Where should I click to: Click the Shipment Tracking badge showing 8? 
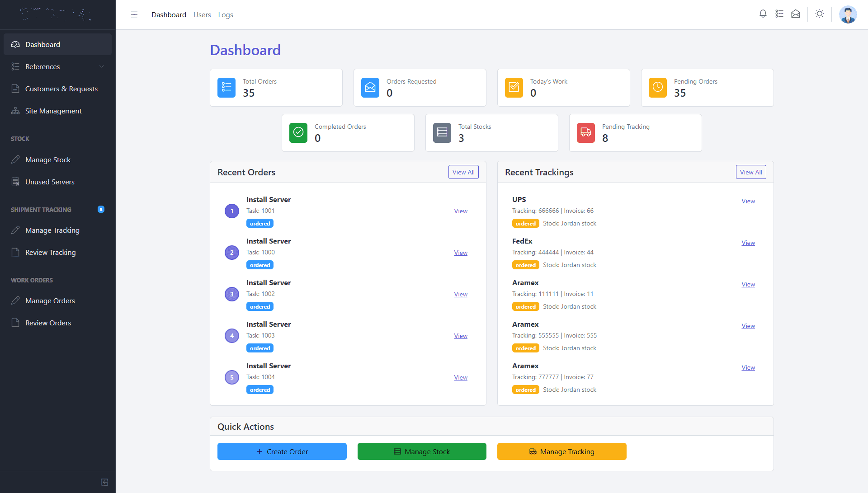coord(101,209)
